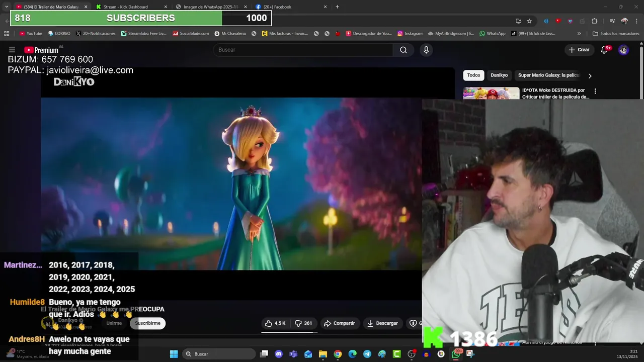Open the Socialblade.com bookmark
The width and height of the screenshot is (644, 362).
191,34
